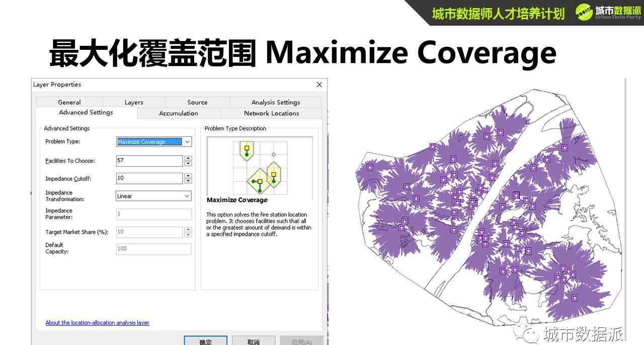Click the Default Capacity field
Viewport: 644px width, 345px height.
[x=154, y=249]
